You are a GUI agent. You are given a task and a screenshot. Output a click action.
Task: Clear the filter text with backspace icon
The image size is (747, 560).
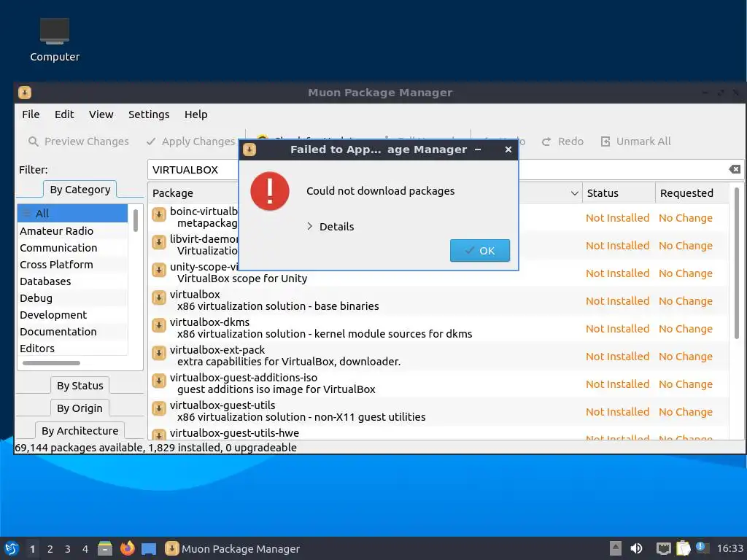pyautogui.click(x=735, y=169)
